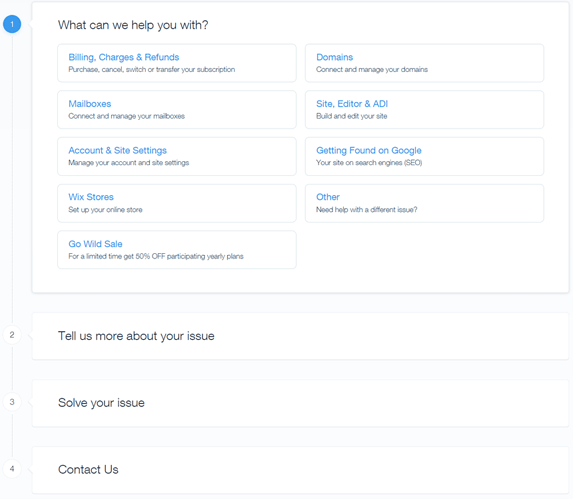This screenshot has height=499, width=573.
Task: Expand the 'Solve your issue' section
Action: (300, 403)
